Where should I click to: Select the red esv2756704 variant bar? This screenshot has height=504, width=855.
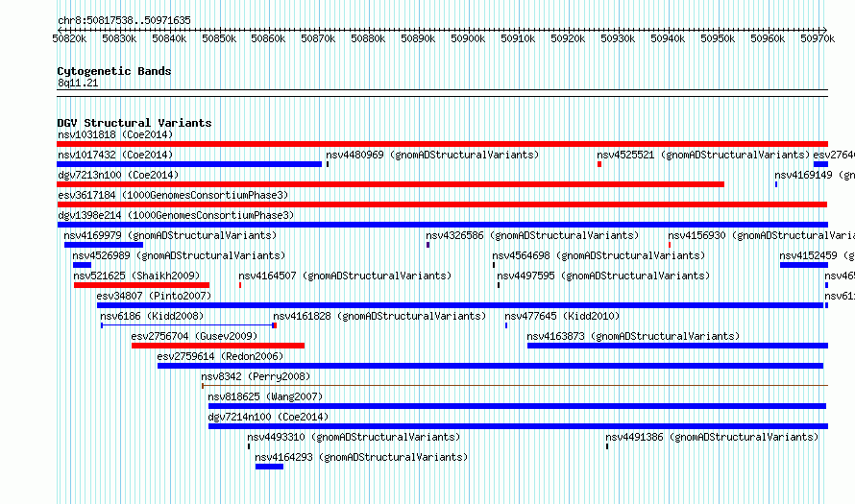click(218, 346)
